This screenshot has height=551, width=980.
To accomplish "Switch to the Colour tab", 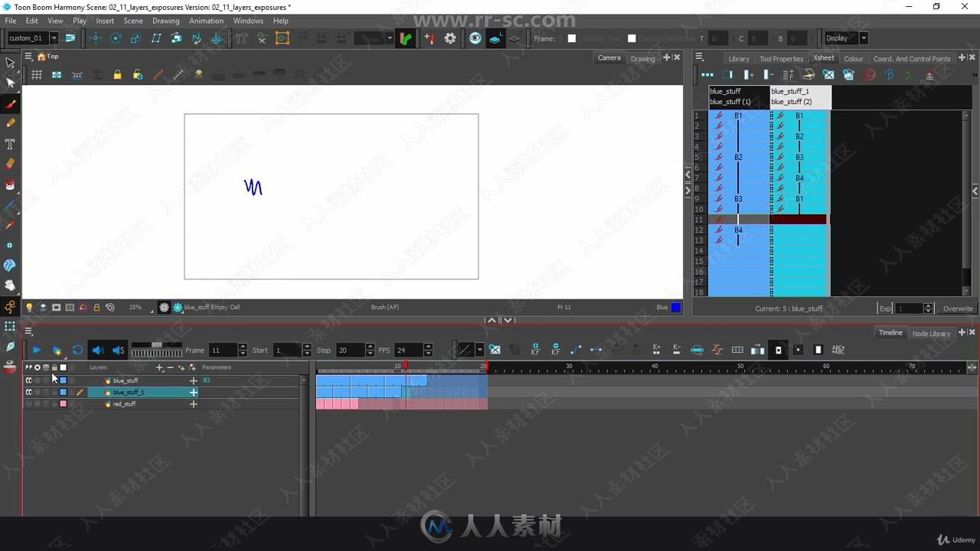I will pos(854,58).
